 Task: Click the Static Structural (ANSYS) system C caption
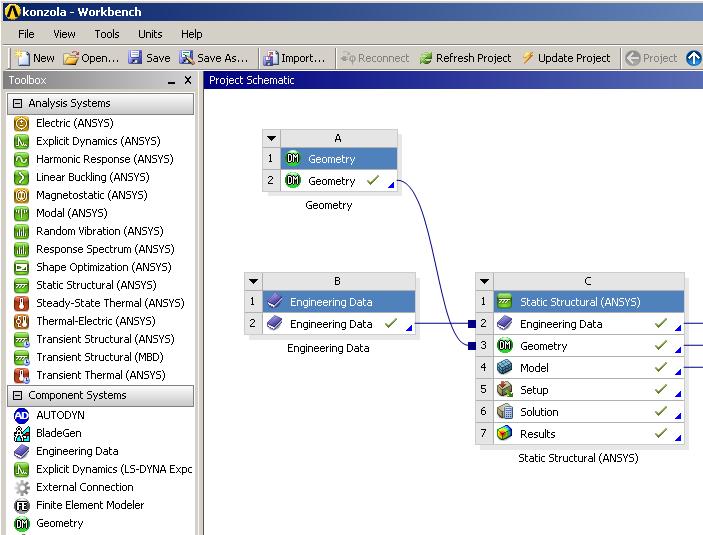coord(578,458)
